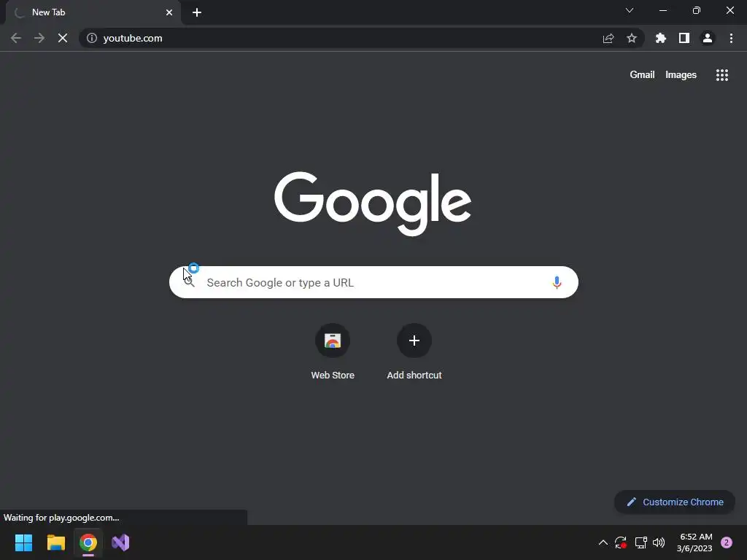Open the Images link

[x=681, y=75]
